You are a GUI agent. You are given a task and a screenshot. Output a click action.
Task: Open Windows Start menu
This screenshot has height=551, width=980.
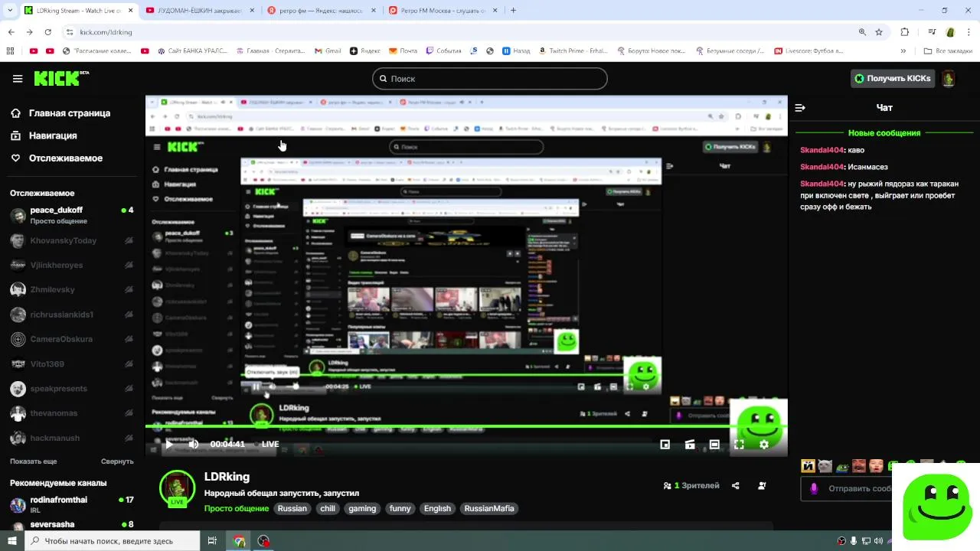point(12,541)
